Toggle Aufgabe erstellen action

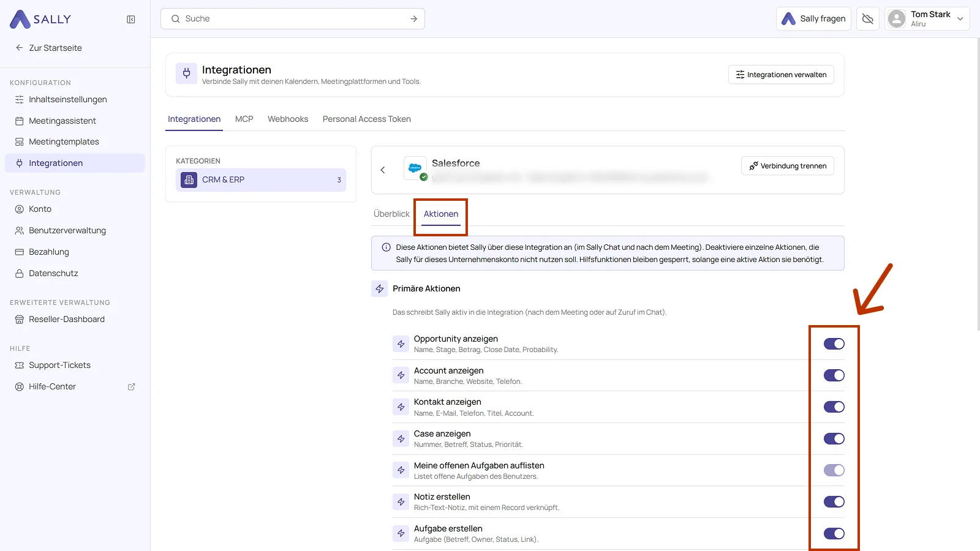coord(834,533)
